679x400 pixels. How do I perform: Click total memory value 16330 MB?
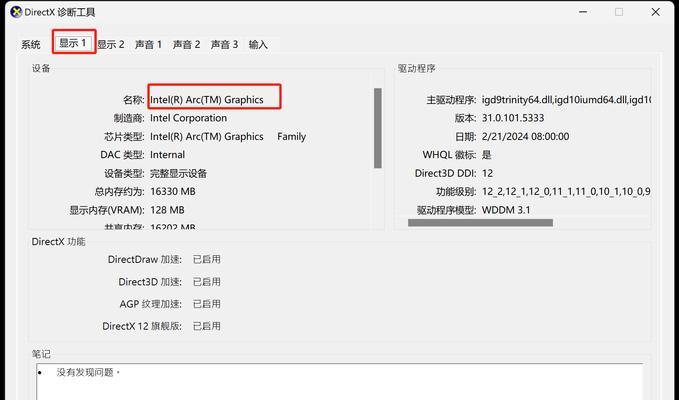tap(173, 192)
